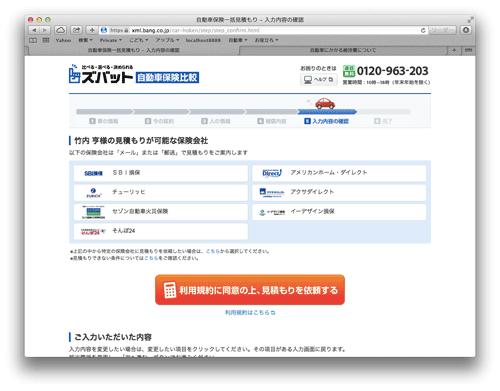Select step 5 入力内容の確認

click(327, 121)
